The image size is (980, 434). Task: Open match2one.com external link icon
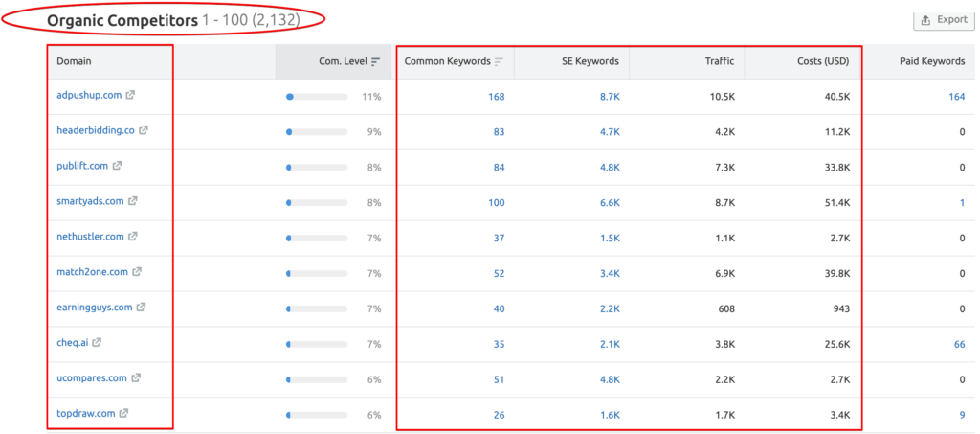click(x=137, y=272)
